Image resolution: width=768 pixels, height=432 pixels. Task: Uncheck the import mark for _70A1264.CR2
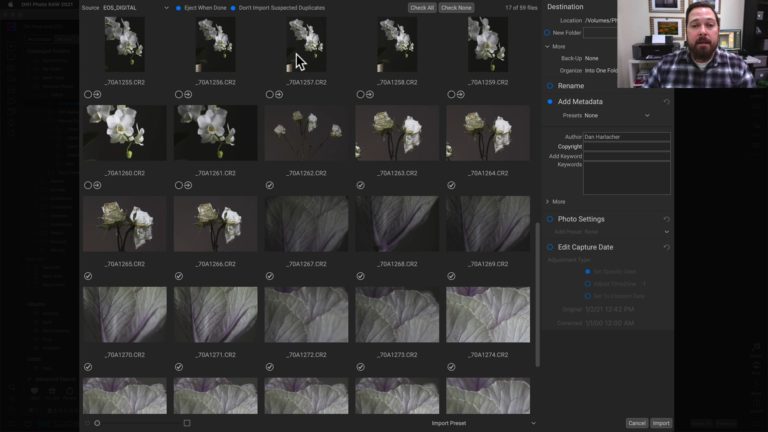point(451,185)
